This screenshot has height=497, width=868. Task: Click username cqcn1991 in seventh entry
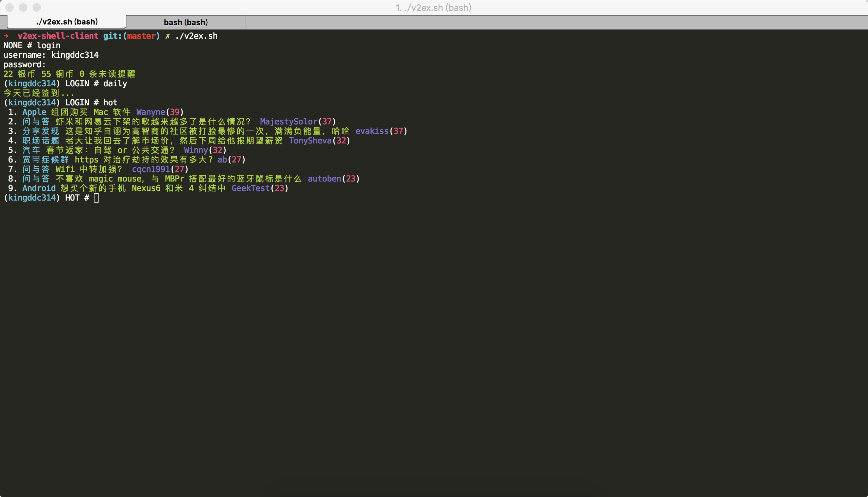pos(151,169)
